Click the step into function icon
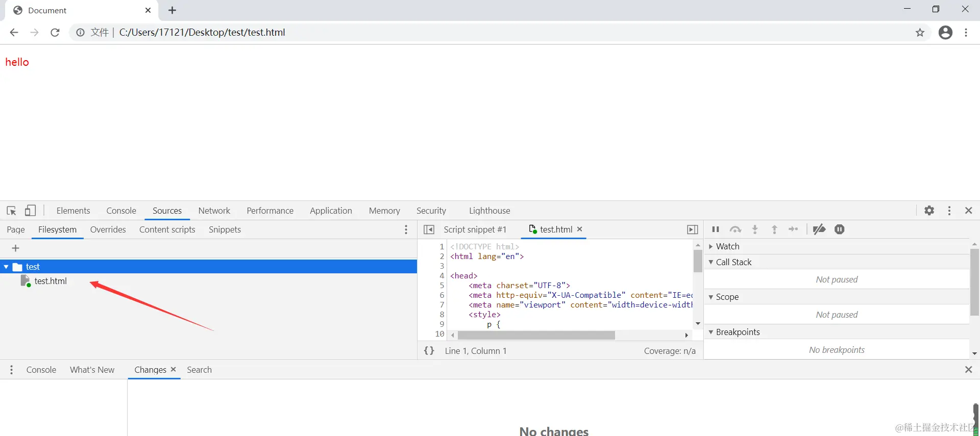 (755, 229)
